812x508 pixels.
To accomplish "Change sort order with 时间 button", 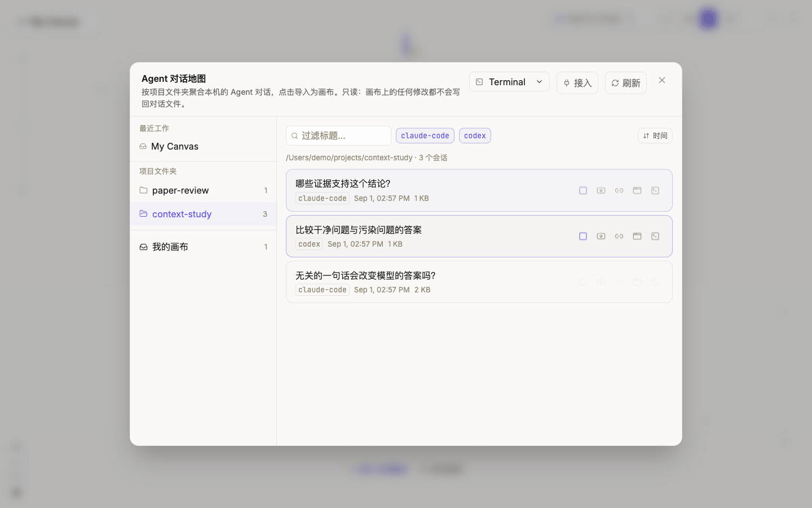I will [655, 135].
